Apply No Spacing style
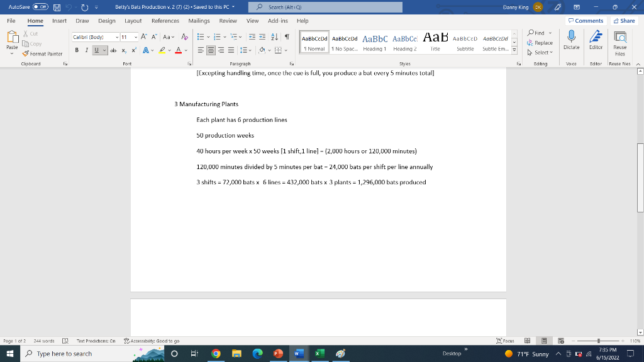The width and height of the screenshot is (644, 362). pos(345,43)
